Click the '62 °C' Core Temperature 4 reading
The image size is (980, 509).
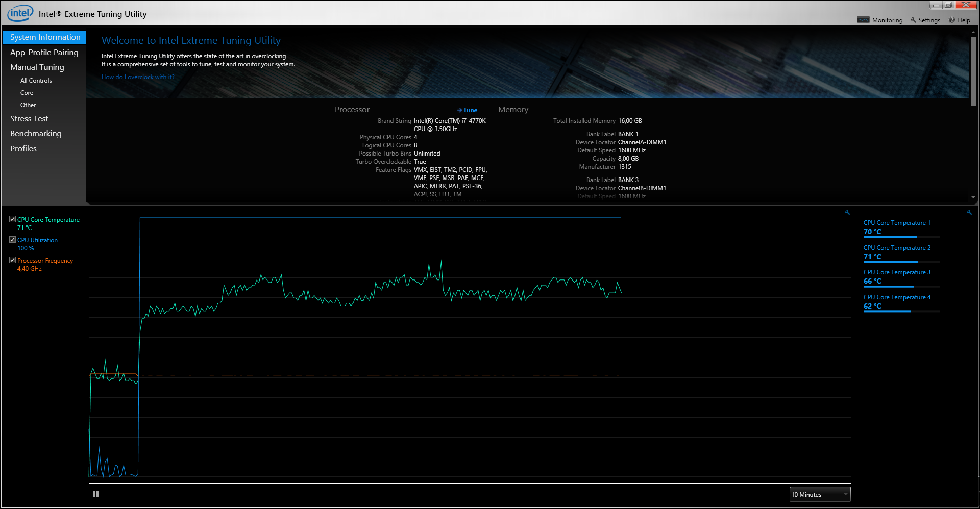(872, 306)
